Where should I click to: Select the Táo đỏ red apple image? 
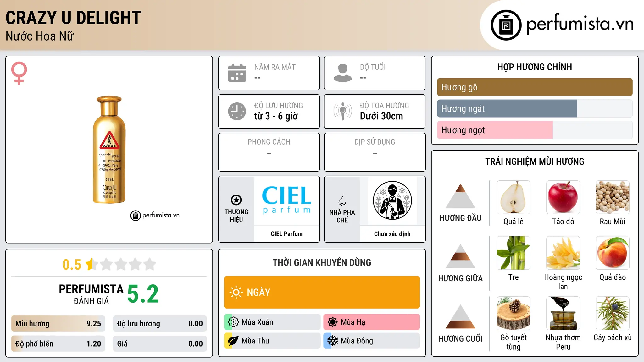(x=563, y=197)
